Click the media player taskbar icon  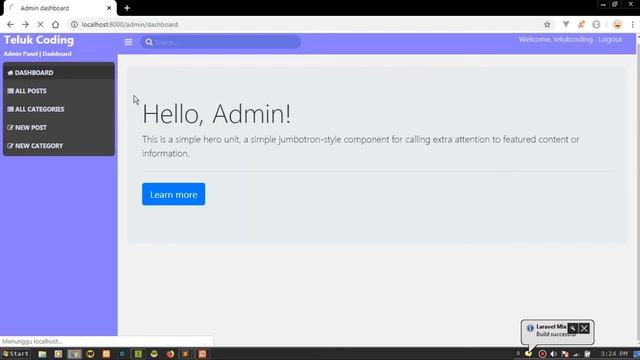[x=58, y=354]
